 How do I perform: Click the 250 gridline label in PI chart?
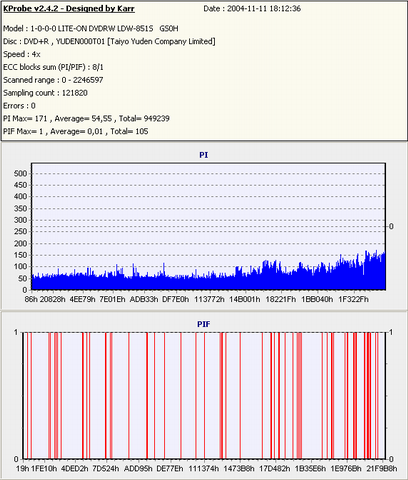pos(20,232)
